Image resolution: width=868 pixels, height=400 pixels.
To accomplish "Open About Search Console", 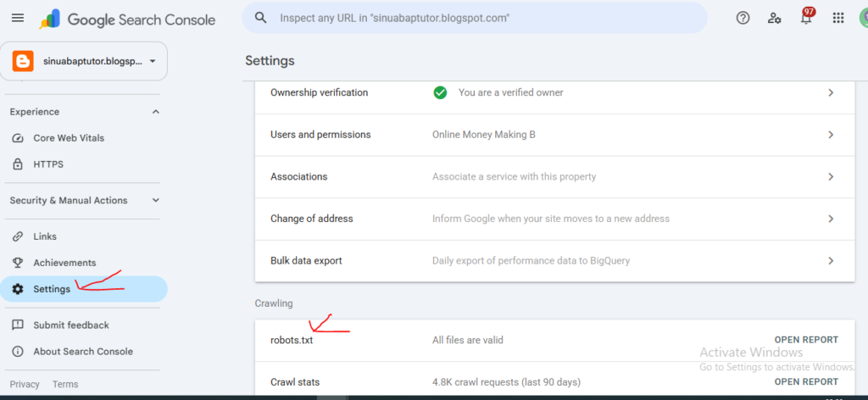I will pyautogui.click(x=84, y=352).
